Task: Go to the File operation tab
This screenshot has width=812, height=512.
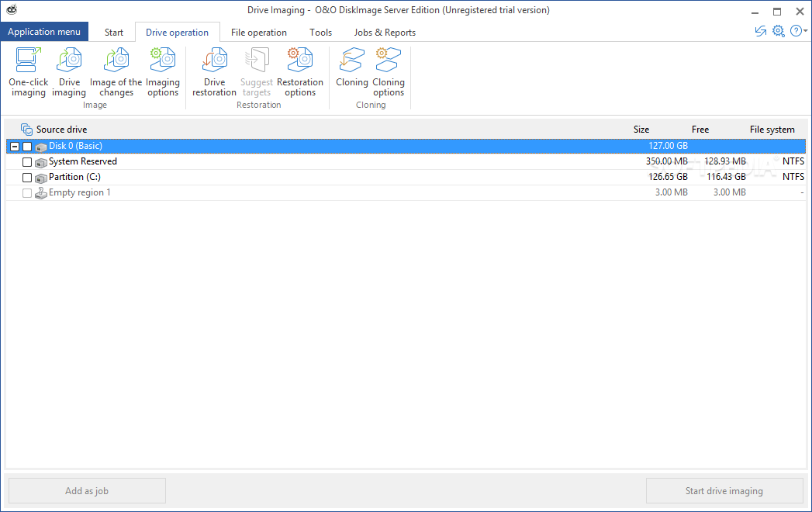Action: click(x=259, y=32)
